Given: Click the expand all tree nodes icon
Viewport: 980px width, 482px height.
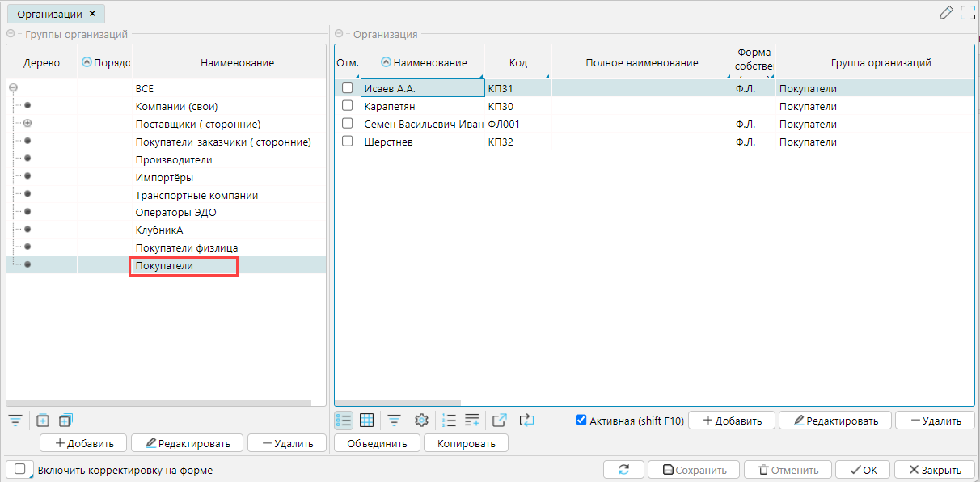Looking at the screenshot, I should tap(65, 420).
